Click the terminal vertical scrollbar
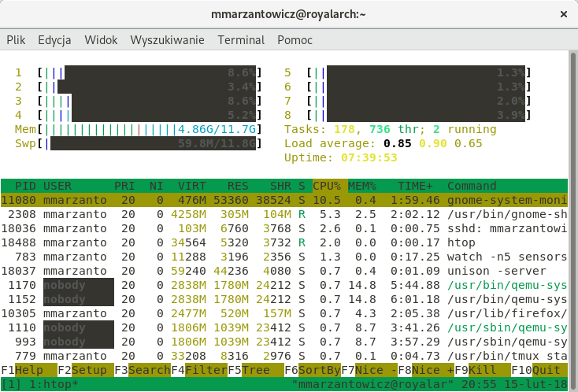 572,221
